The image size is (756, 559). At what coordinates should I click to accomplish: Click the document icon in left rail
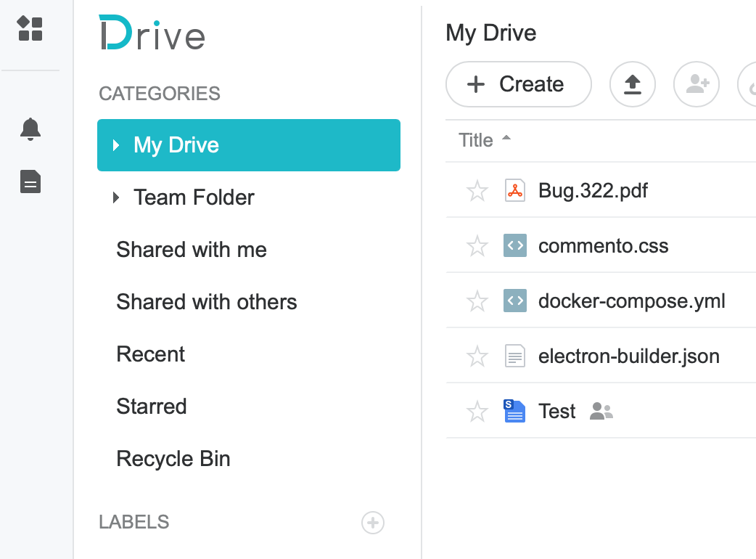point(30,181)
